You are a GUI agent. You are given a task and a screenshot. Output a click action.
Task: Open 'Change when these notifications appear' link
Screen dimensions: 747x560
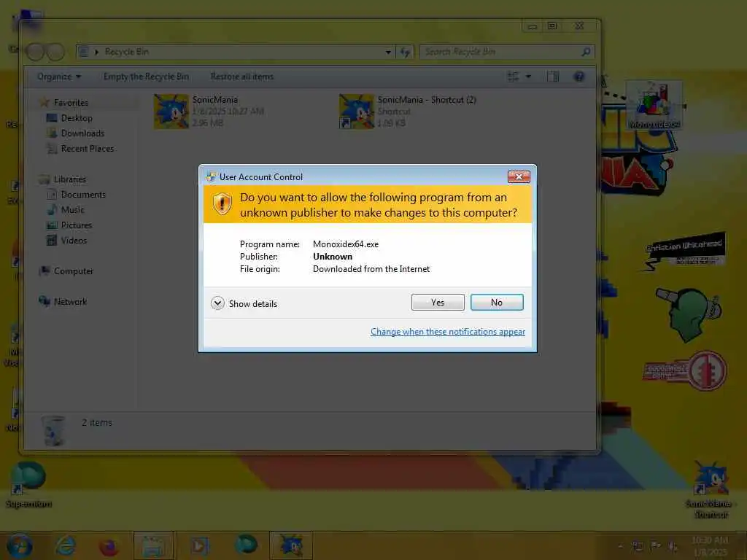tap(448, 332)
